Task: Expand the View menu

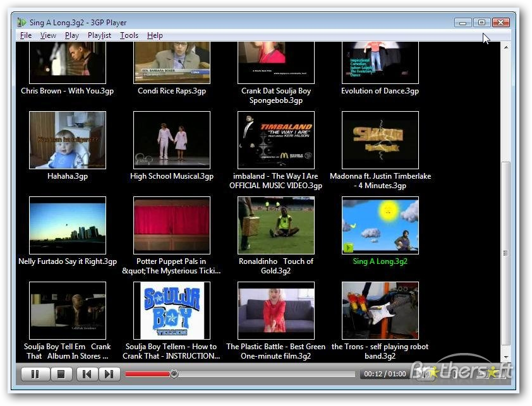Action: click(x=48, y=35)
